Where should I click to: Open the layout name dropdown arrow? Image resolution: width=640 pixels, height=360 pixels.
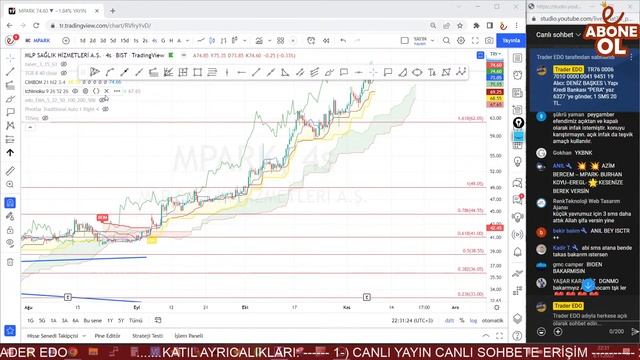(x=432, y=40)
